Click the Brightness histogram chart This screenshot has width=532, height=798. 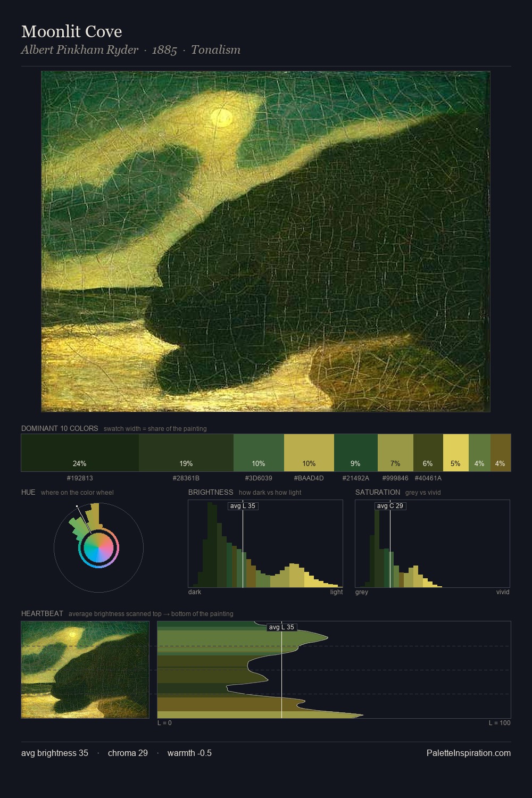(265, 544)
